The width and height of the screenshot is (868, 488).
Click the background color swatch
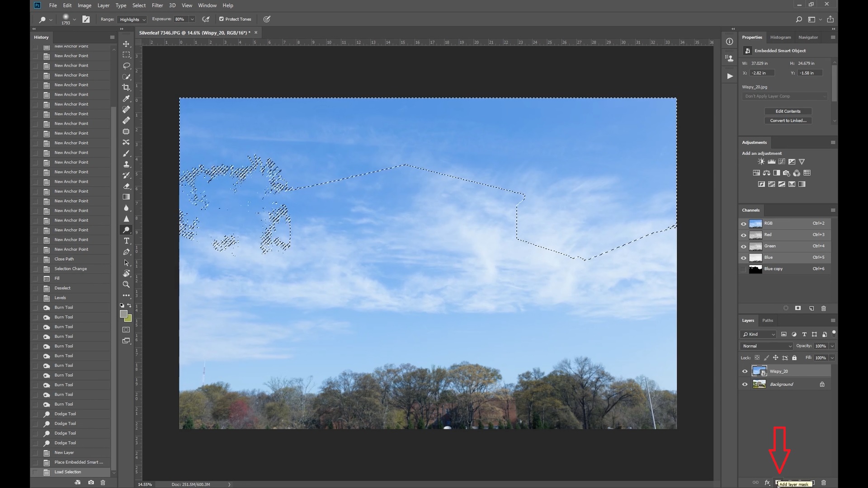[129, 319]
